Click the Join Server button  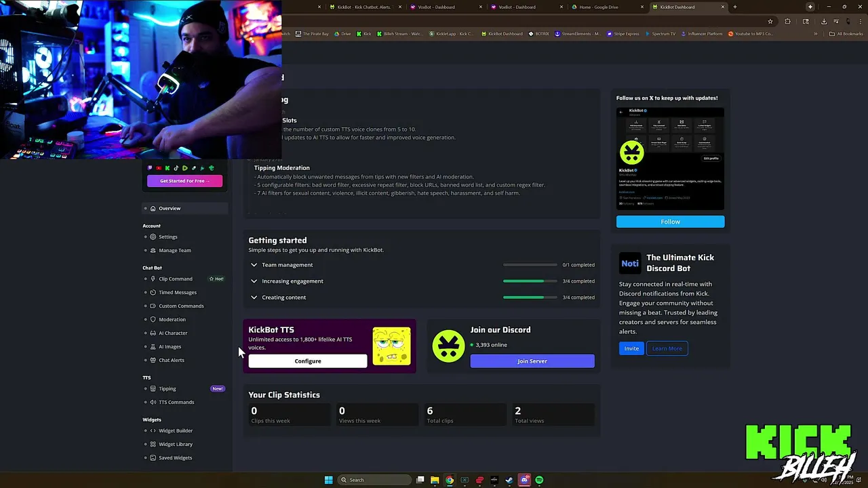[532, 361]
